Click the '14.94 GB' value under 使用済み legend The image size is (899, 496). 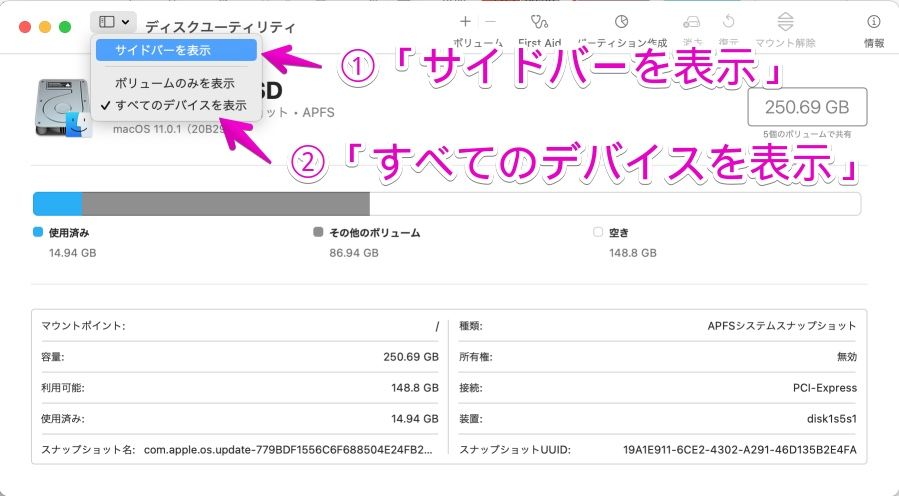point(72,253)
